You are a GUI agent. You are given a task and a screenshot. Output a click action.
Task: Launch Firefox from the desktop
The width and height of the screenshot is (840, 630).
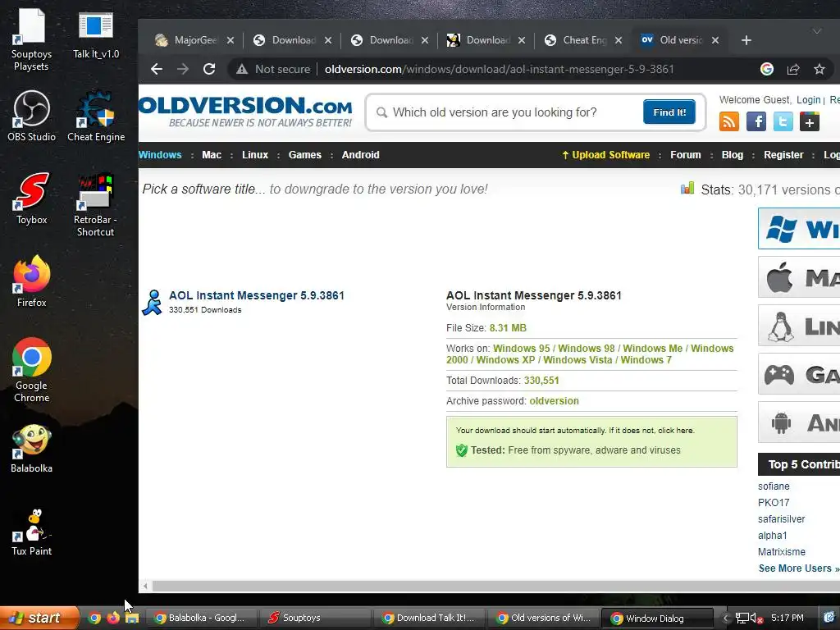click(x=31, y=281)
